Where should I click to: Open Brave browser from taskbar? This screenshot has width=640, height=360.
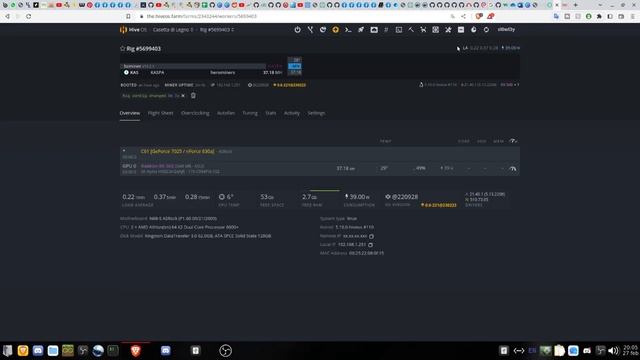[x=136, y=351]
